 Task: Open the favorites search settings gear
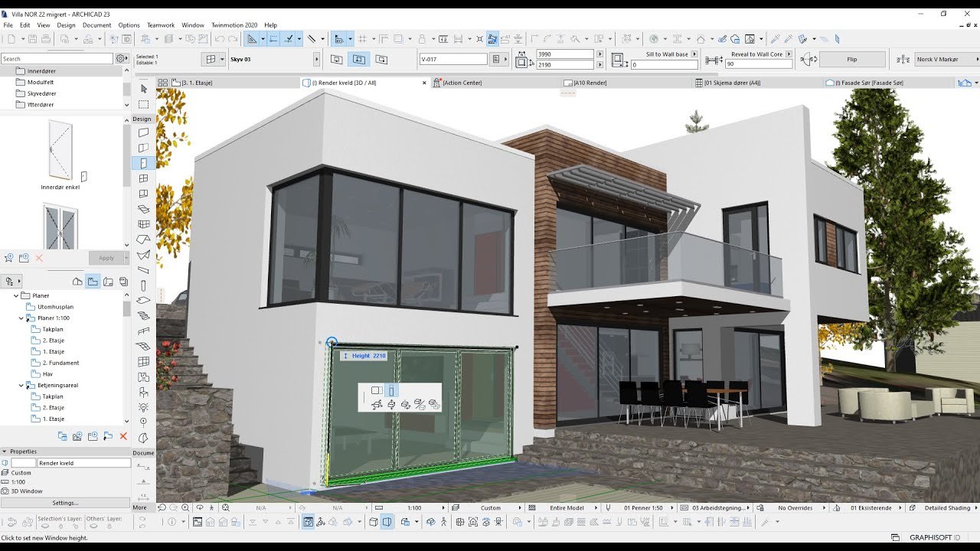tap(121, 59)
